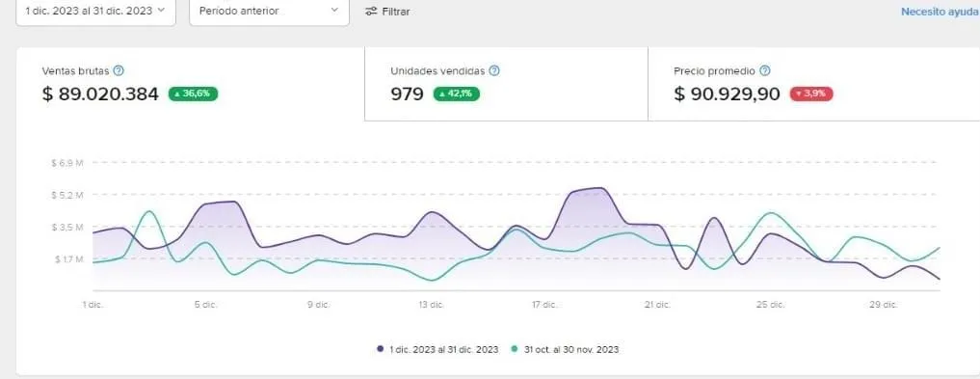Toggle purple legend dot for December 2023
The image size is (980, 379).
(380, 349)
